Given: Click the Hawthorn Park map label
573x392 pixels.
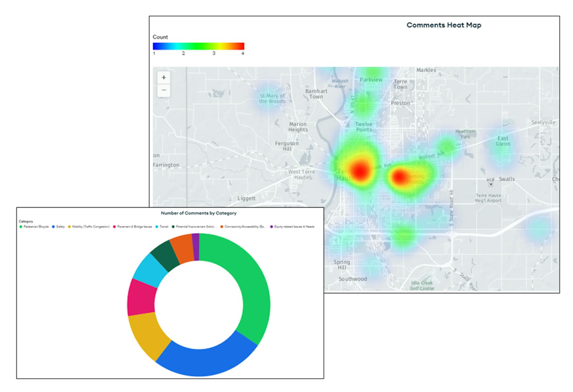Looking at the screenshot, I should (465, 134).
